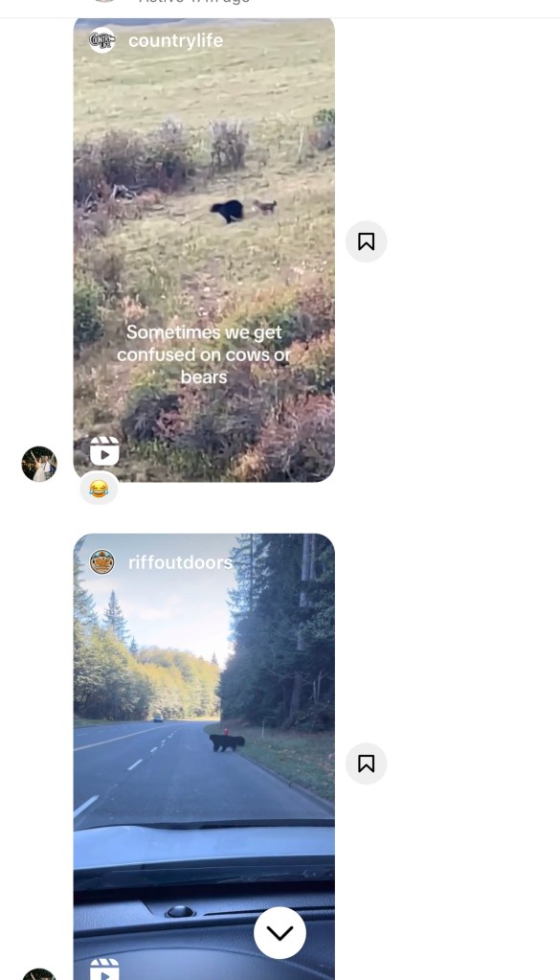
Task: Tap the black bear in the field video
Action: pyautogui.click(x=227, y=211)
